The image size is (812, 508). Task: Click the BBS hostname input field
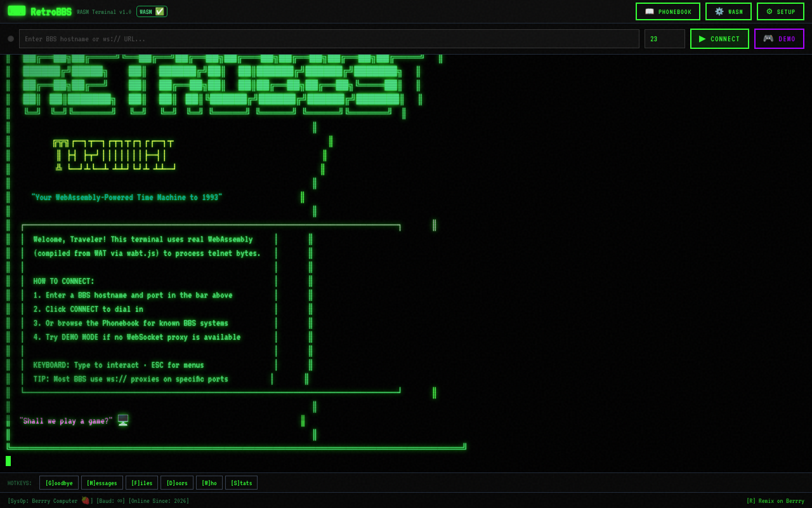click(x=329, y=39)
